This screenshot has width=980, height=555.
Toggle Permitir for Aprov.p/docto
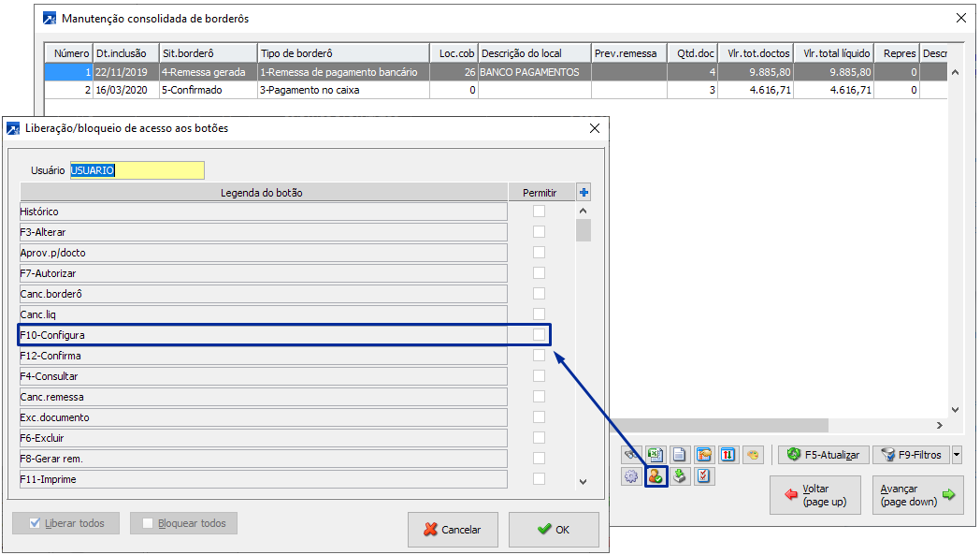tap(539, 253)
